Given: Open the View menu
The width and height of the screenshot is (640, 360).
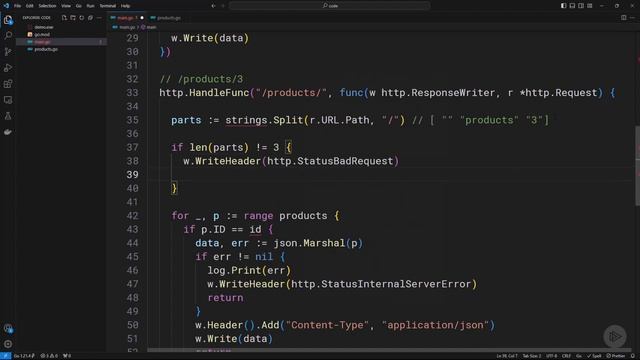Looking at the screenshot, I should pos(66,6).
